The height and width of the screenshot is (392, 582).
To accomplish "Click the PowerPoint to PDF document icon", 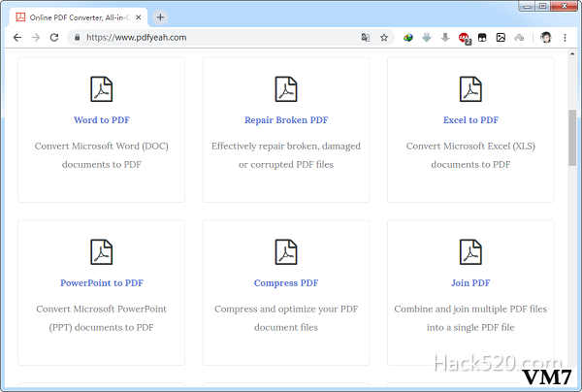I will click(101, 252).
